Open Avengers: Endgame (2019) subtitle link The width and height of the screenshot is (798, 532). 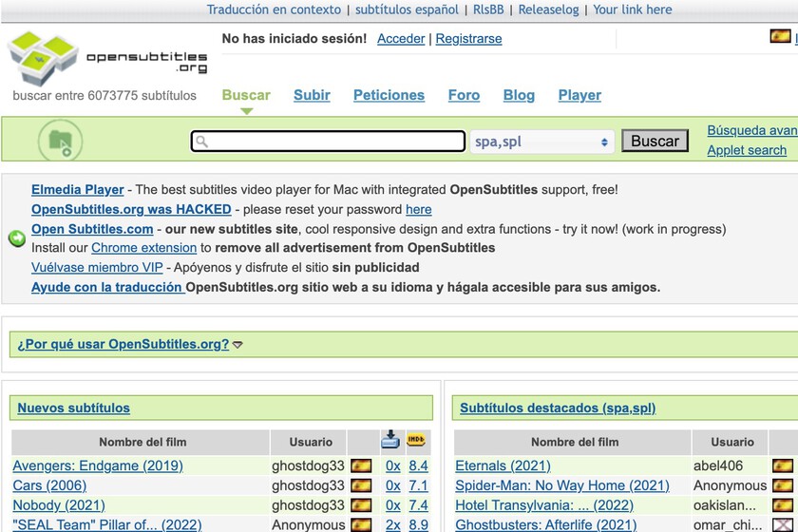pyautogui.click(x=98, y=465)
